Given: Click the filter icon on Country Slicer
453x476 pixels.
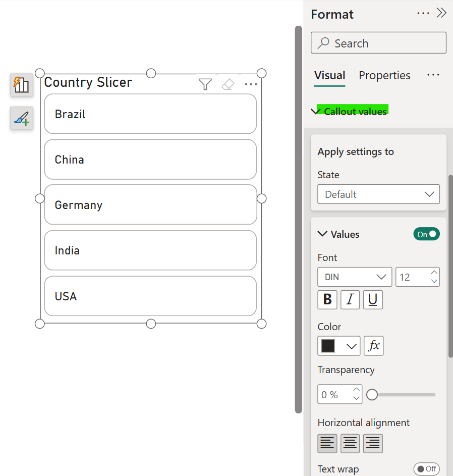Looking at the screenshot, I should [205, 84].
